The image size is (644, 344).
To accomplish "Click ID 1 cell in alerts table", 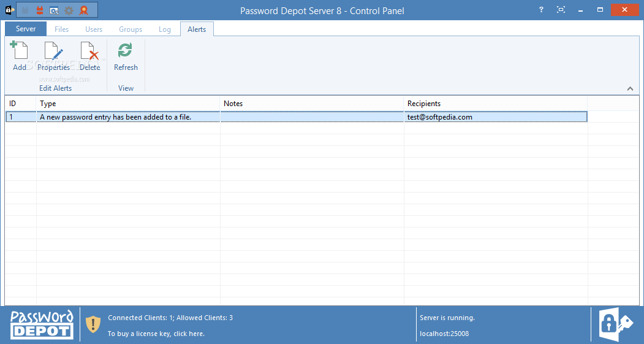I will click(x=21, y=117).
